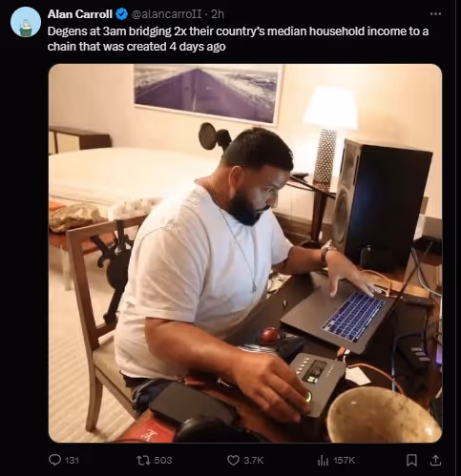Like the tweet with heart icon
This screenshot has height=476, width=461.
tap(233, 460)
